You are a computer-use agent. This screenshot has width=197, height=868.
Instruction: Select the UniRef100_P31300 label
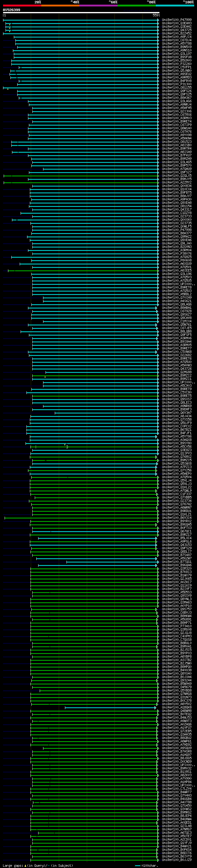pyautogui.click(x=177, y=84)
